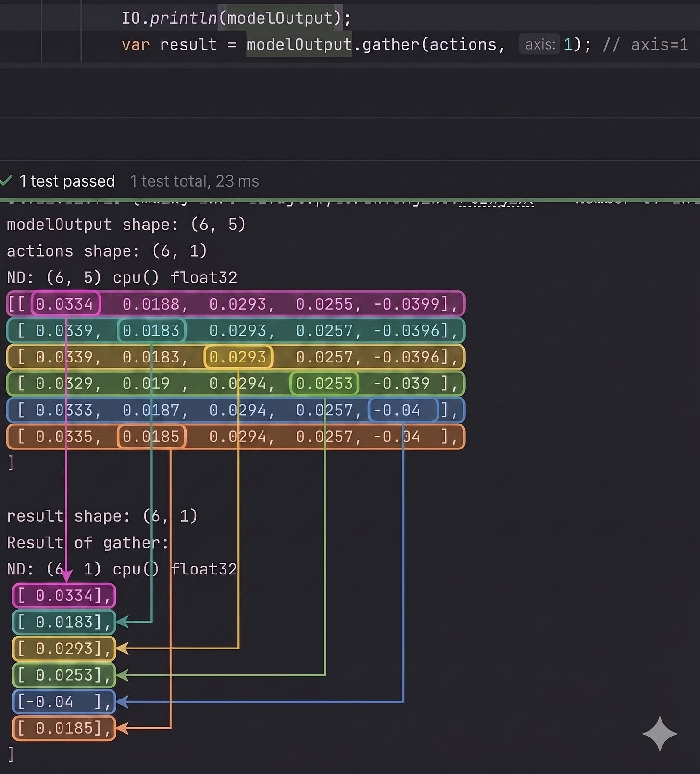This screenshot has height=774, width=700.
Task: Click the value 0.0333 in the matrix
Action: (x=64, y=410)
